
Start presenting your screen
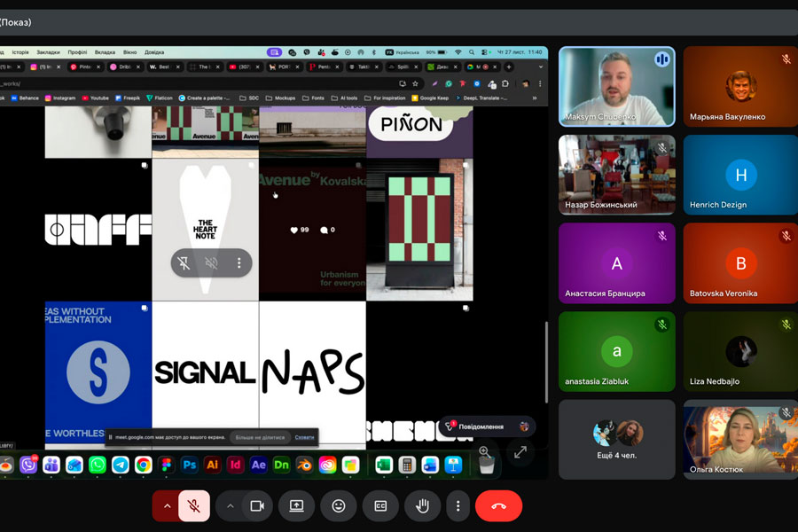pyautogui.click(x=296, y=505)
